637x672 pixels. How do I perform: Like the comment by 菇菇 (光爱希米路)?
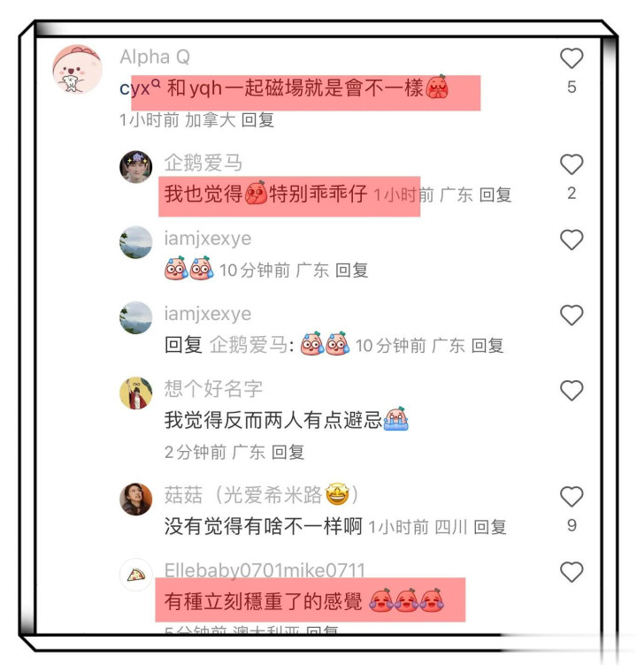click(572, 497)
